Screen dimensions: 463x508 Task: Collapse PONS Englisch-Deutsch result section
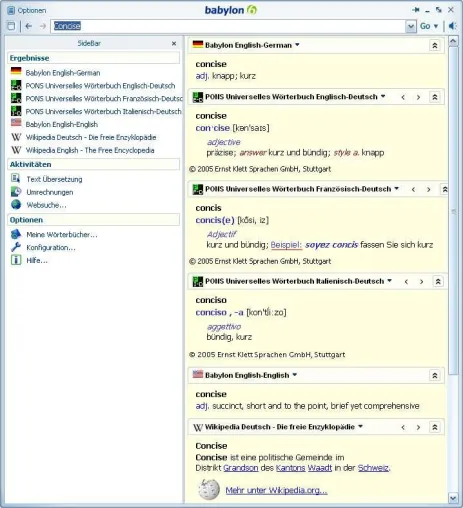coord(435,97)
